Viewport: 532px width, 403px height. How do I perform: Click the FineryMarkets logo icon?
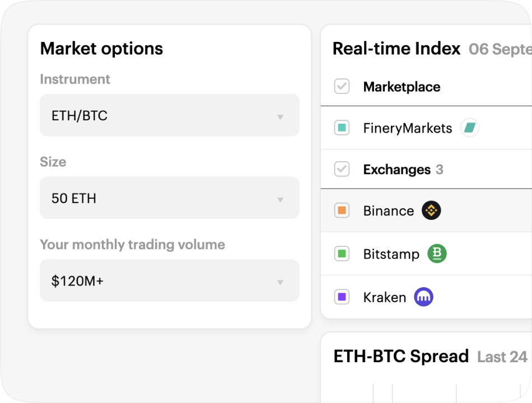(x=470, y=128)
